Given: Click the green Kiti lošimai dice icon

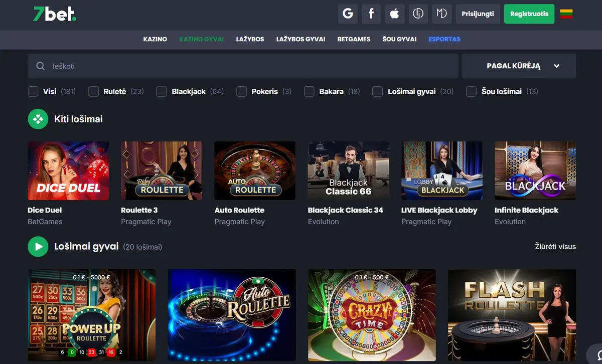Looking at the screenshot, I should (38, 119).
